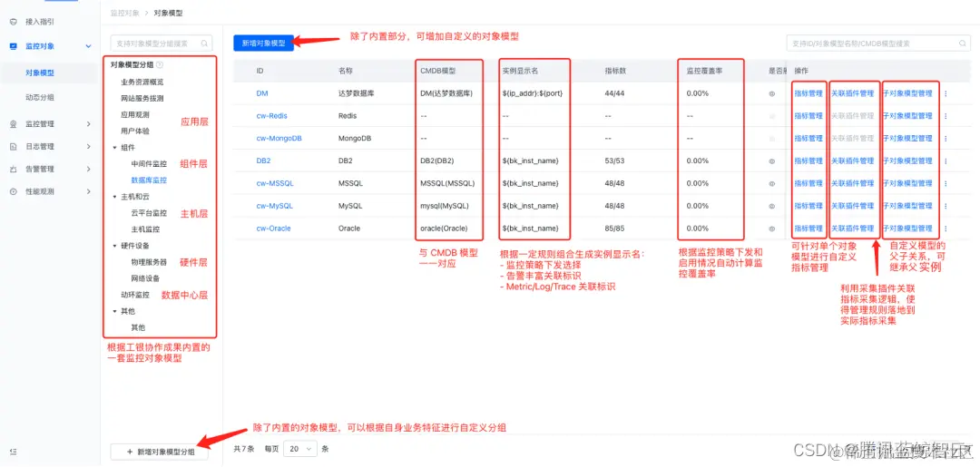The height and width of the screenshot is (467, 980).
Task: Collapse the 组件 tree group triangle
Action: pos(115,148)
